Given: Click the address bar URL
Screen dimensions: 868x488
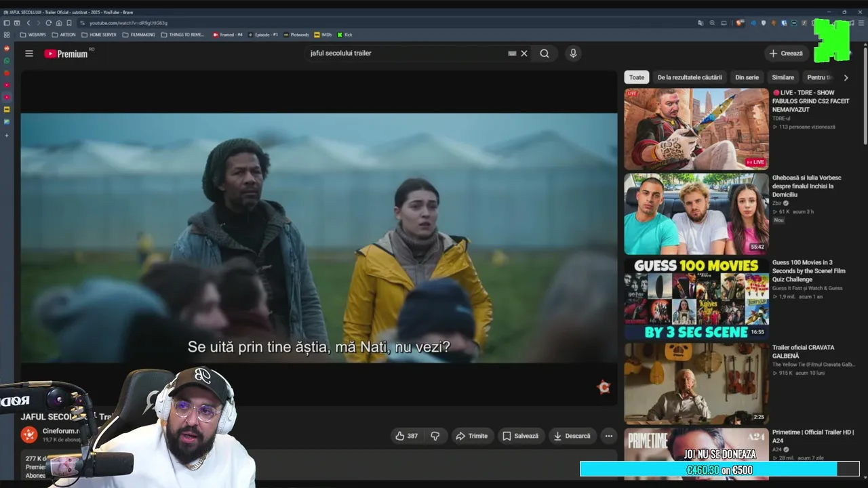Looking at the screenshot, I should pos(128,23).
